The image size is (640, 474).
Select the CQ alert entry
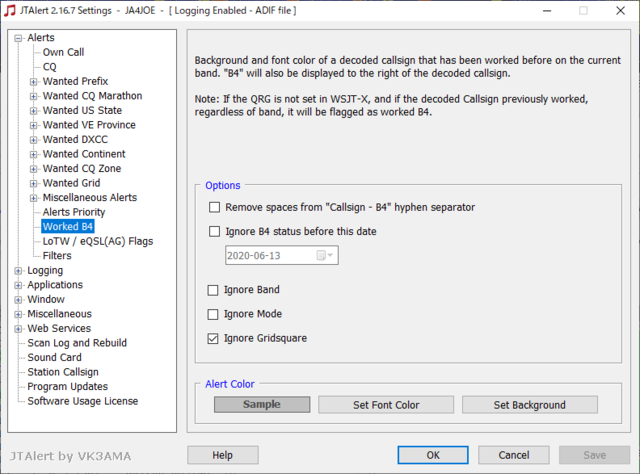click(x=49, y=67)
